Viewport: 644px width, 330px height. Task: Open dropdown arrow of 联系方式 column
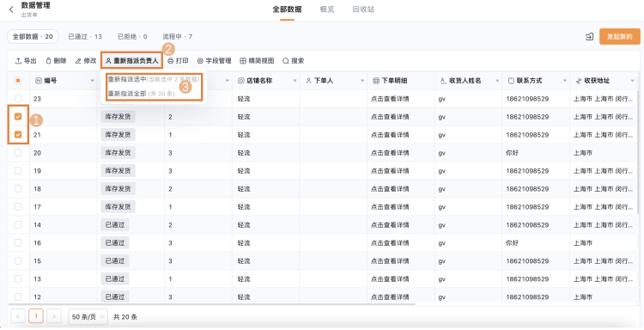[565, 81]
